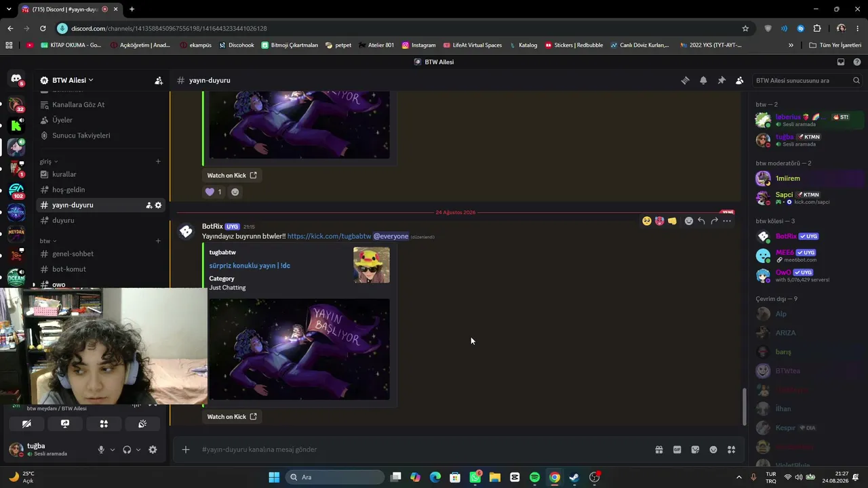The image size is (868, 488).
Task: Reply to the BotRix message
Action: click(x=701, y=221)
